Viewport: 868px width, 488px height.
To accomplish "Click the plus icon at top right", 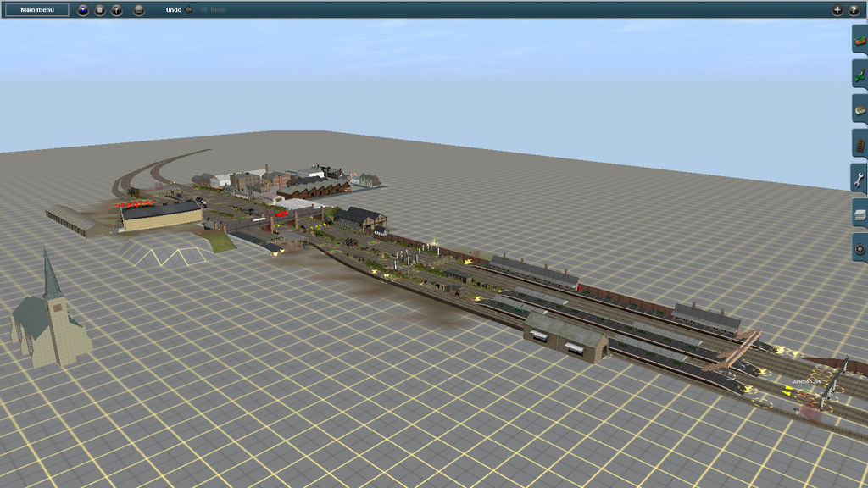I will (x=837, y=9).
